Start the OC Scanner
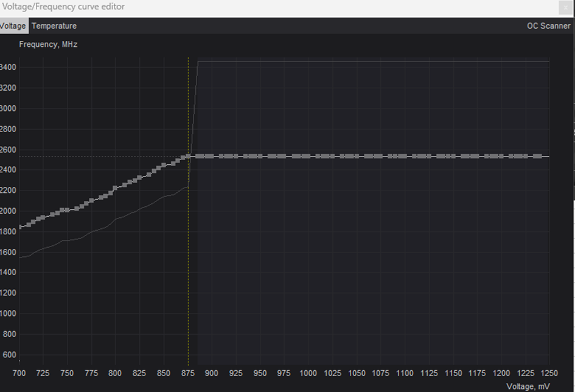The height and width of the screenshot is (392, 575). coord(549,26)
